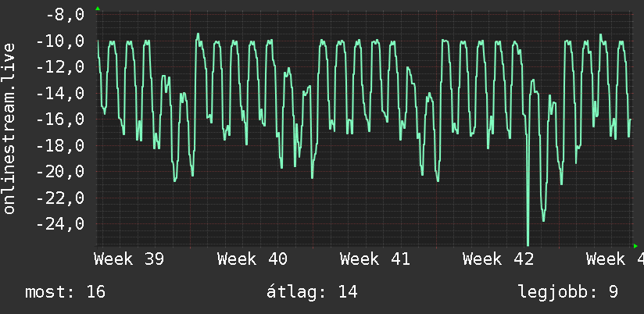Click the 'onlinestream.live' vertical axis title
Image resolution: width=644 pixels, height=314 pixels.
click(x=9, y=128)
